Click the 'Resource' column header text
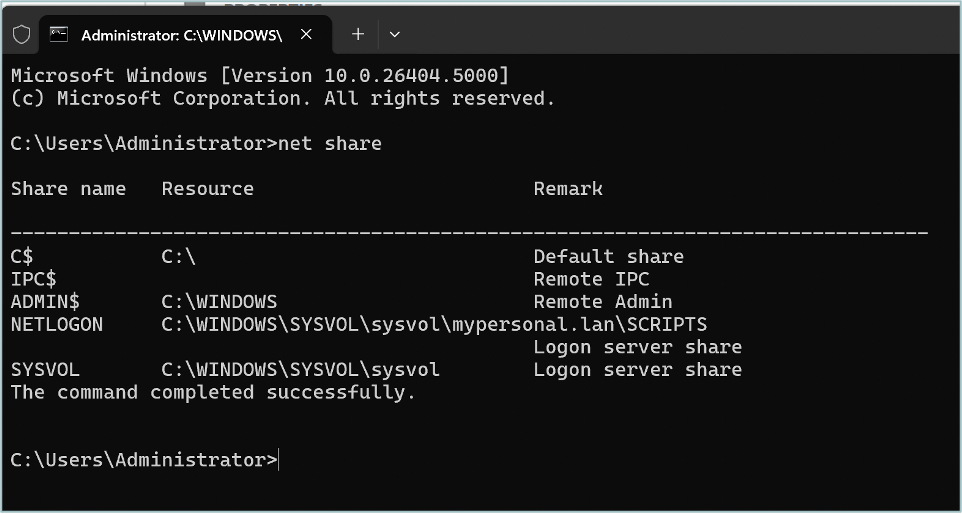 [x=207, y=189]
